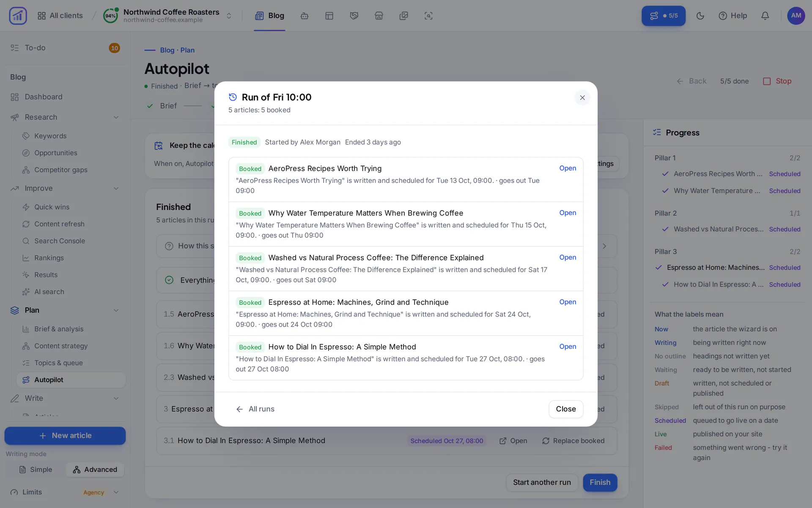Open Results page
Image resolution: width=812 pixels, height=508 pixels.
pyautogui.click(x=71, y=275)
